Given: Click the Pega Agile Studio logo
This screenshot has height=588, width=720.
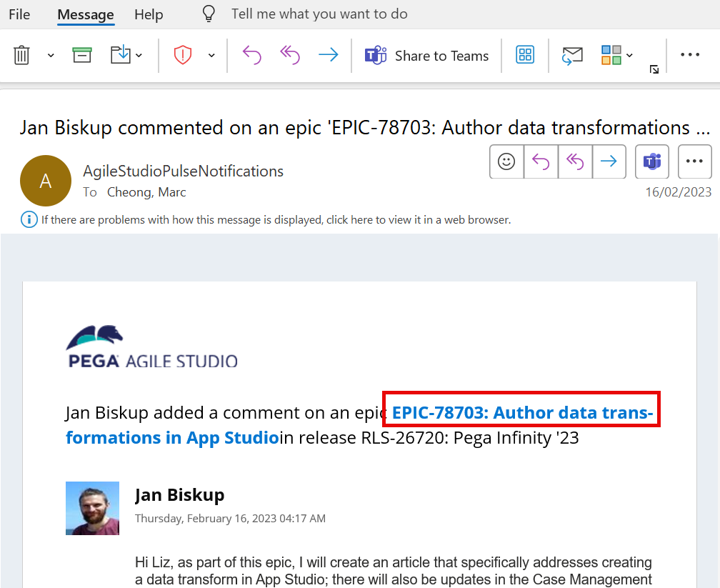Looking at the screenshot, I should click(152, 347).
